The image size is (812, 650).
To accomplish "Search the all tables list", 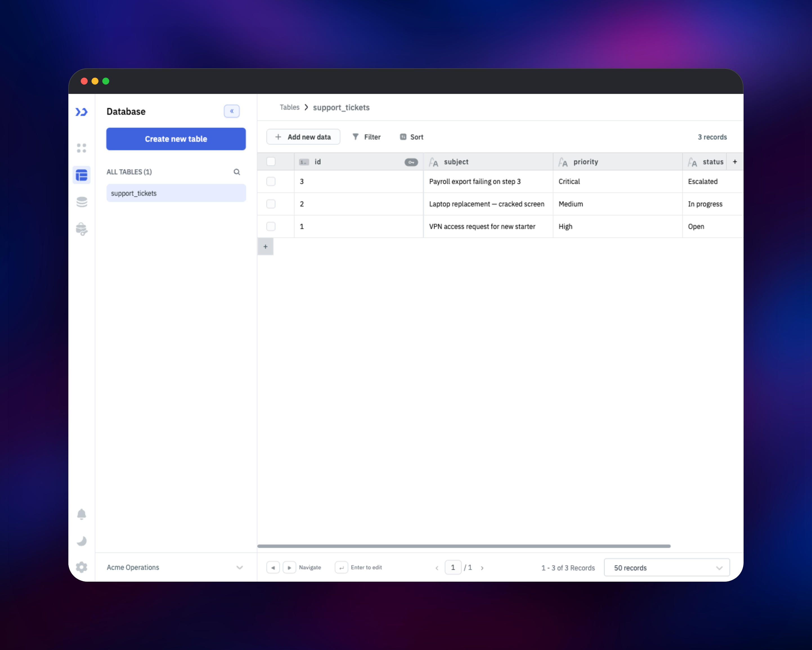I will (x=237, y=172).
